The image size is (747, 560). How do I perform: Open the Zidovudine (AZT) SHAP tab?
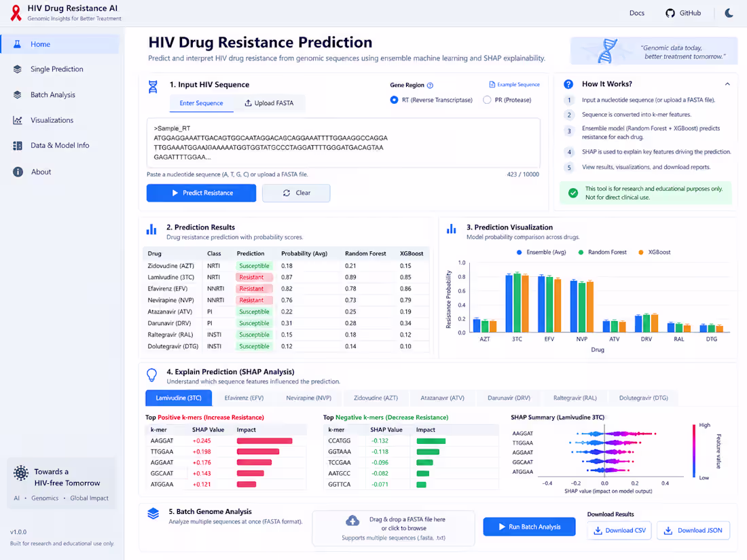(376, 398)
